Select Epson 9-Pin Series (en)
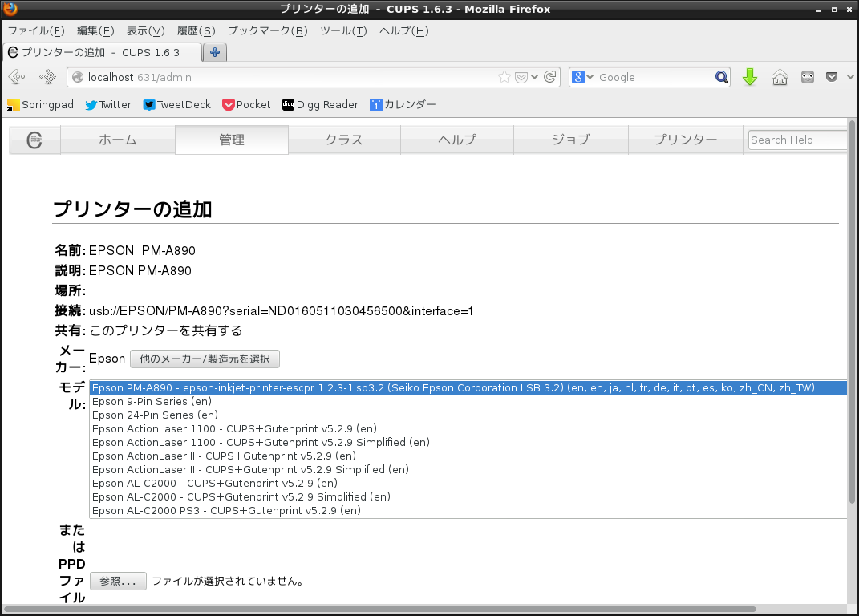Image resolution: width=859 pixels, height=616 pixels. tap(468, 402)
